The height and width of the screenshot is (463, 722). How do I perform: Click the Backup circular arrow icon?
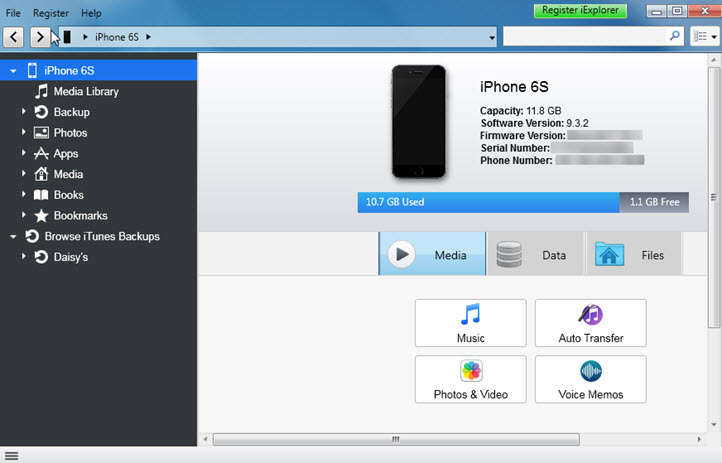pyautogui.click(x=41, y=112)
